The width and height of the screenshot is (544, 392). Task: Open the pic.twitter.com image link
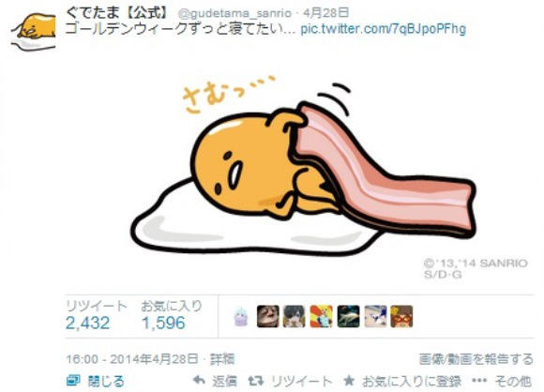pyautogui.click(x=383, y=29)
